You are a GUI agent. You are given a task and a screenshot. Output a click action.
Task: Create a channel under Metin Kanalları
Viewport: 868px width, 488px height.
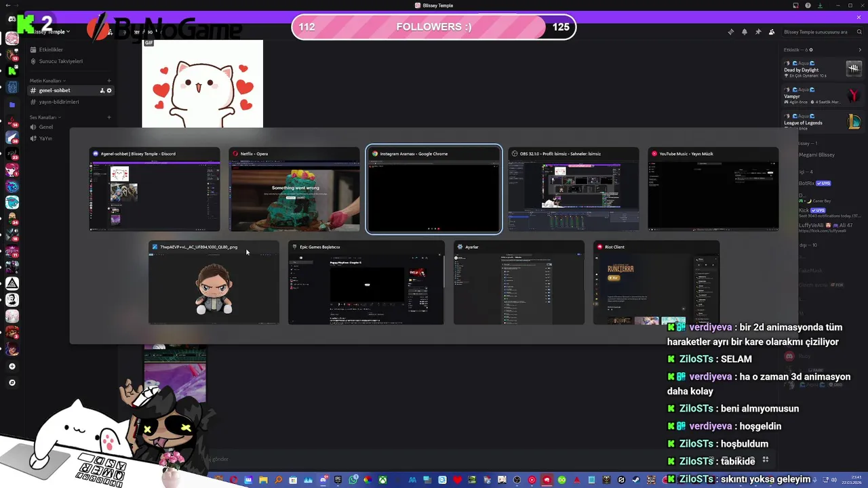(109, 81)
